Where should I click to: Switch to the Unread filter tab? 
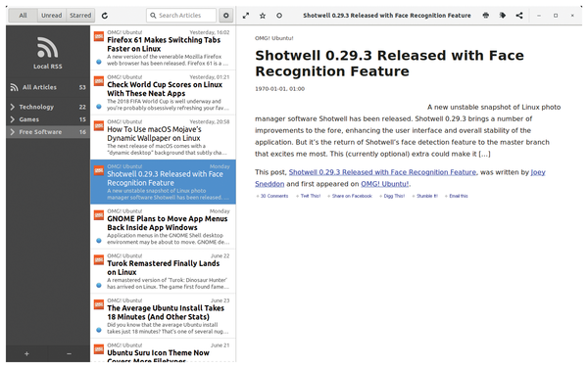pos(51,16)
